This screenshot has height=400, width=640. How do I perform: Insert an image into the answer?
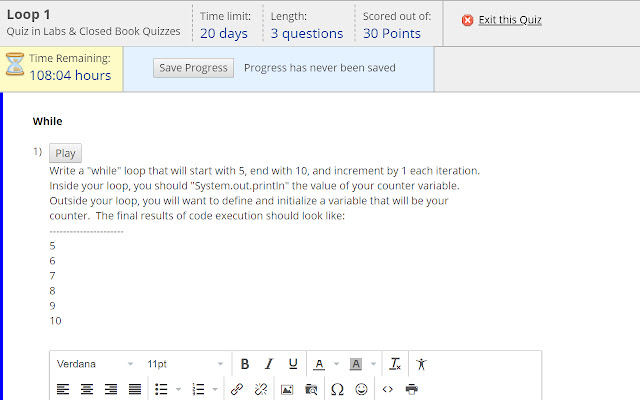tap(287, 389)
